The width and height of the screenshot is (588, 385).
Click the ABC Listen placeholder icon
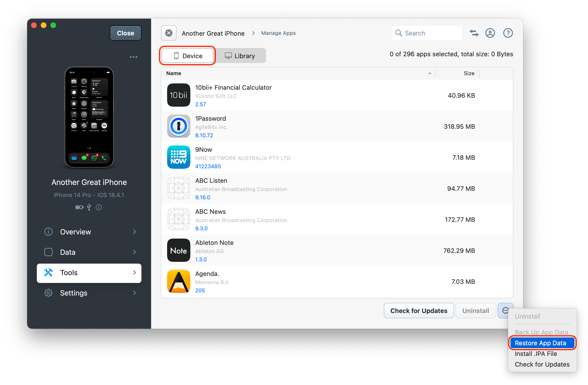click(x=179, y=188)
